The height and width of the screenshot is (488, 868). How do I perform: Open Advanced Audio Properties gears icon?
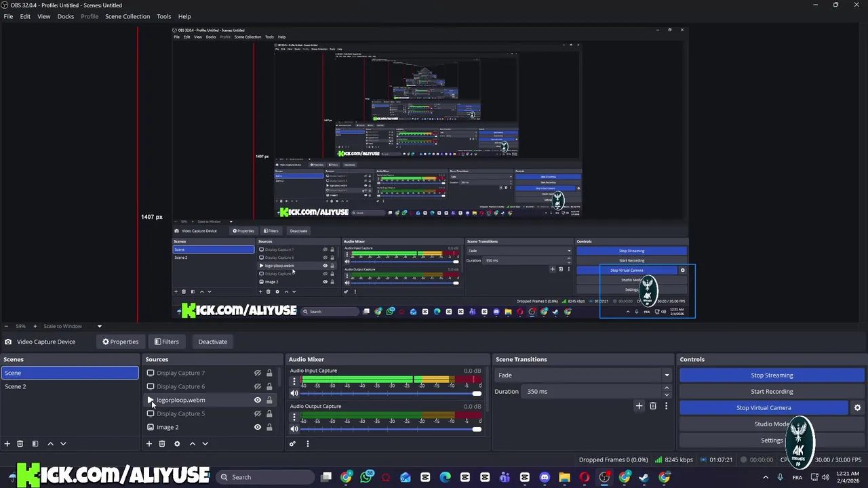coord(292,444)
